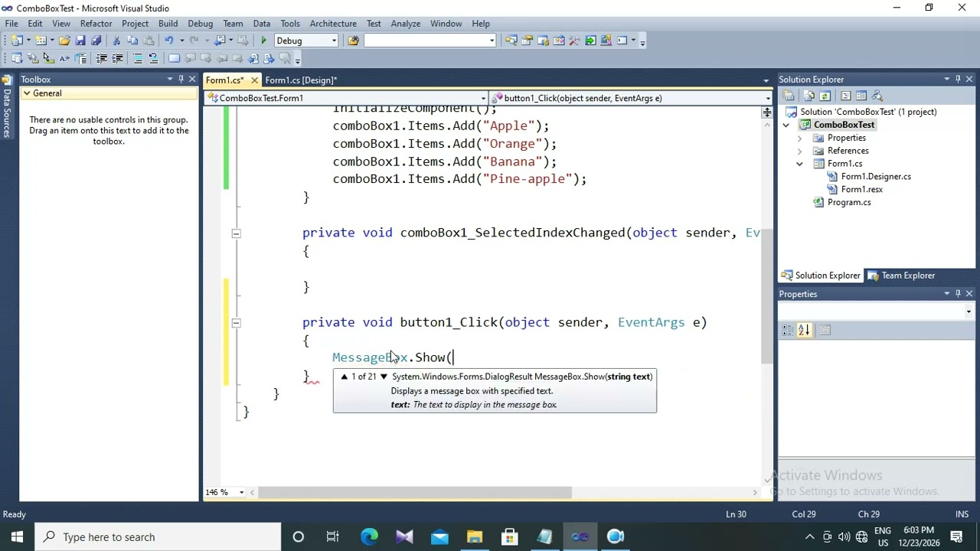980x551 pixels.
Task: Click the Comment selected lines icon
Action: pos(138,58)
